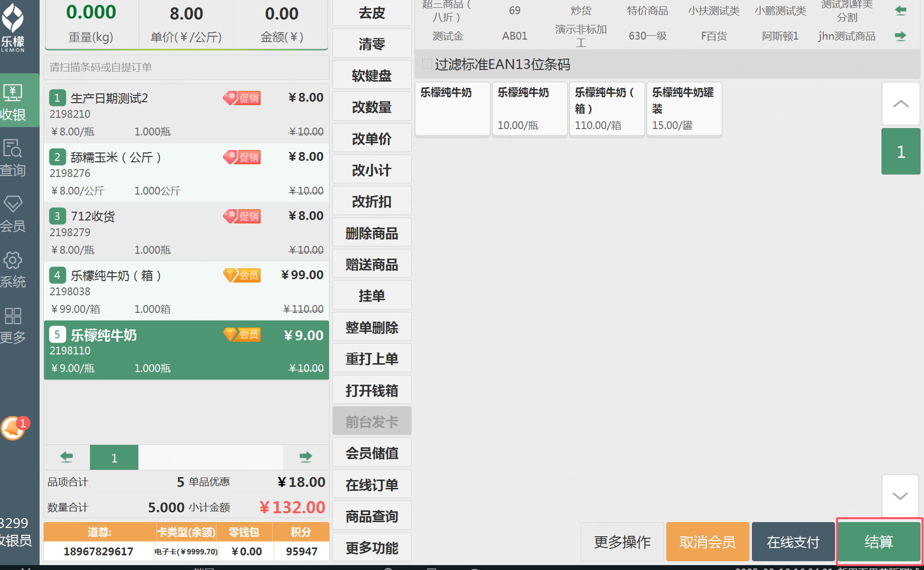Select the 阿斯顿1 category

point(780,36)
